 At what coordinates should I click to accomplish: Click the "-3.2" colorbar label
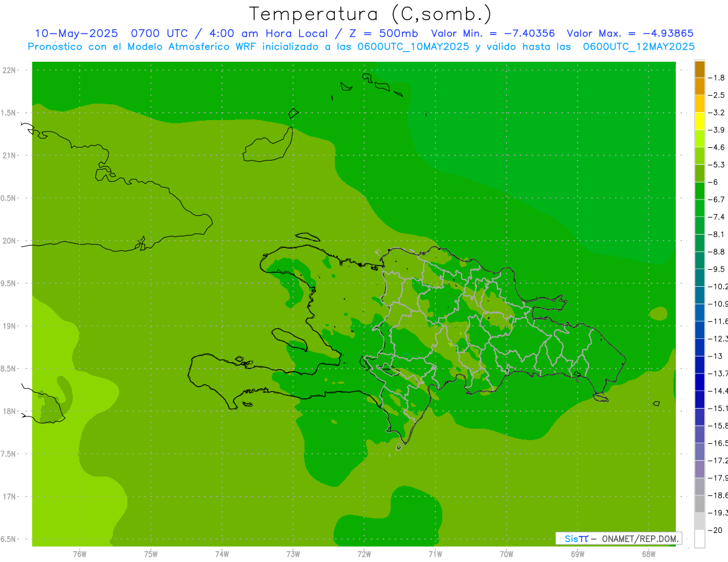point(717,113)
